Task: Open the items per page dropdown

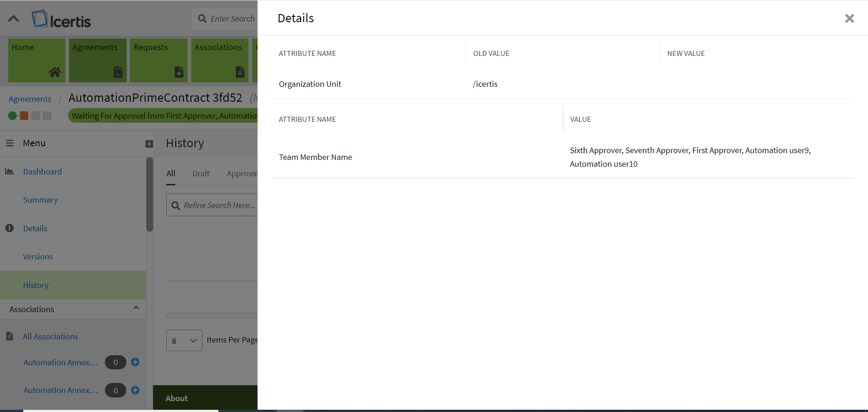Action: (x=184, y=341)
